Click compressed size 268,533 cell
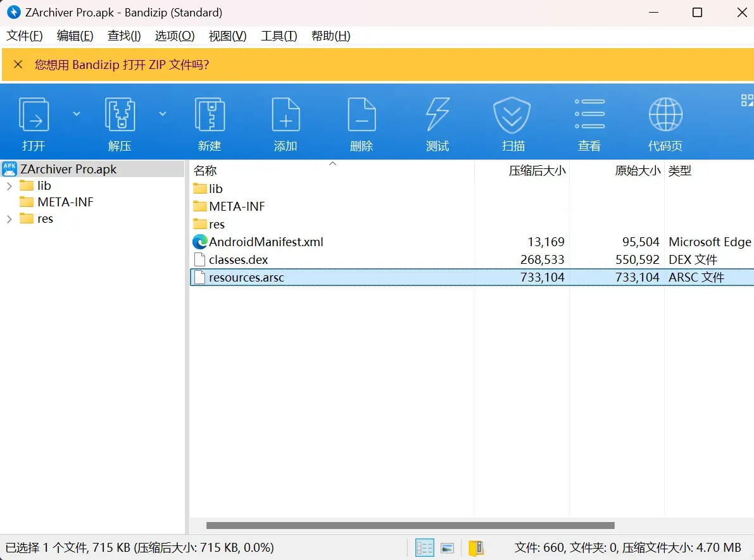Viewport: 754px width, 560px height. click(542, 259)
